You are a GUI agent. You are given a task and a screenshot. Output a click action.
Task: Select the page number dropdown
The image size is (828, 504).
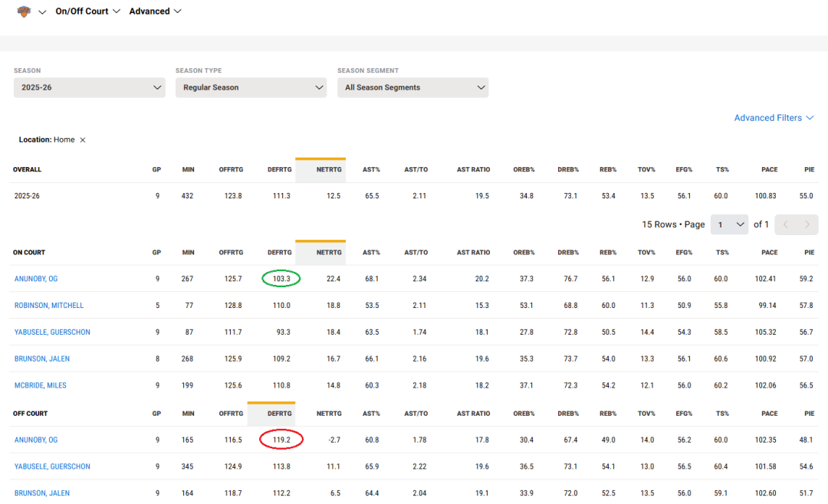click(728, 224)
